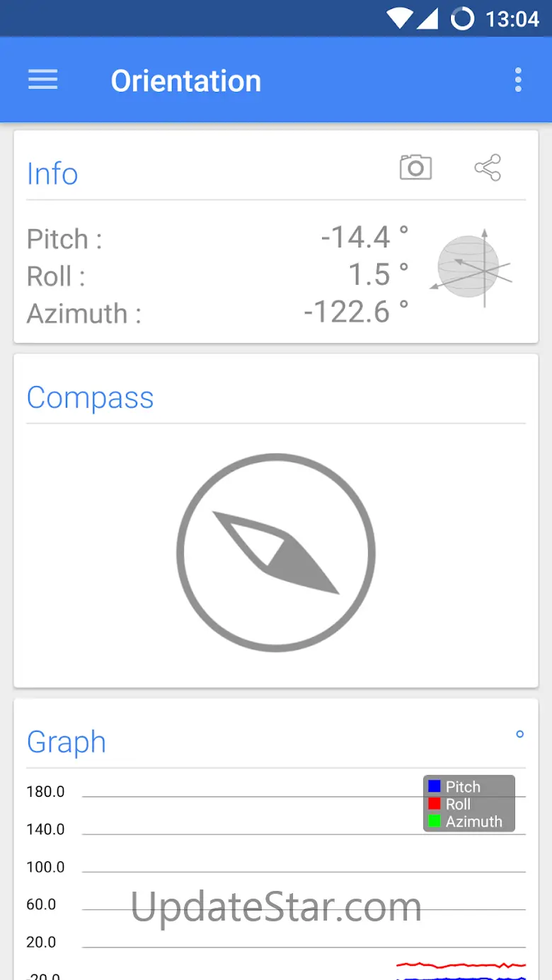
Task: Tap the compass needle dial
Action: pos(276,552)
